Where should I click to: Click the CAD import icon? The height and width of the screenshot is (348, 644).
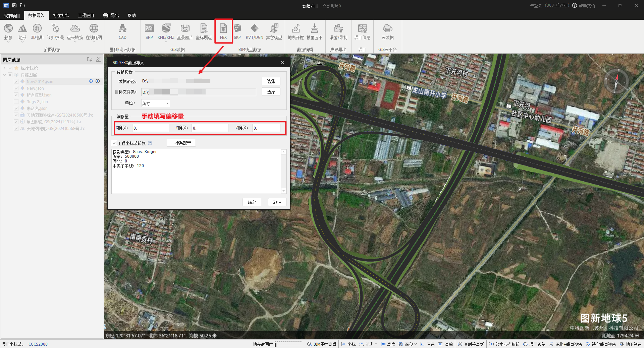coord(122,31)
